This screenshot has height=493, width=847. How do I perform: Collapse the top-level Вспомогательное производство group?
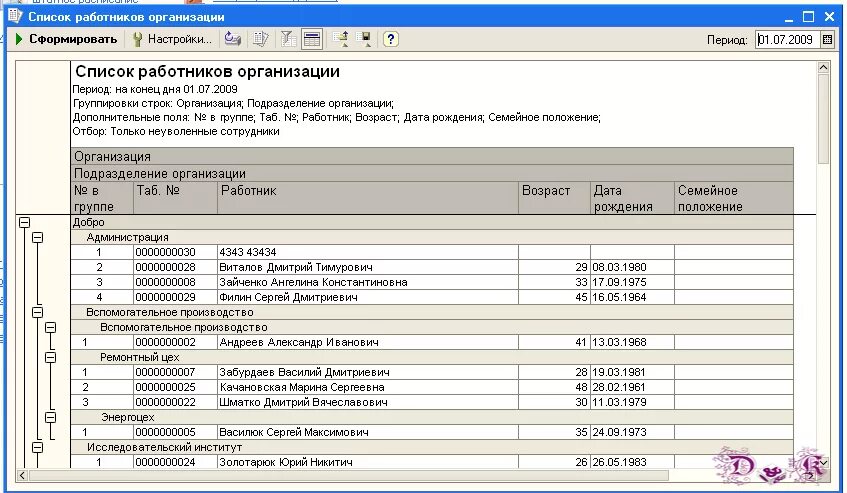pos(37,312)
